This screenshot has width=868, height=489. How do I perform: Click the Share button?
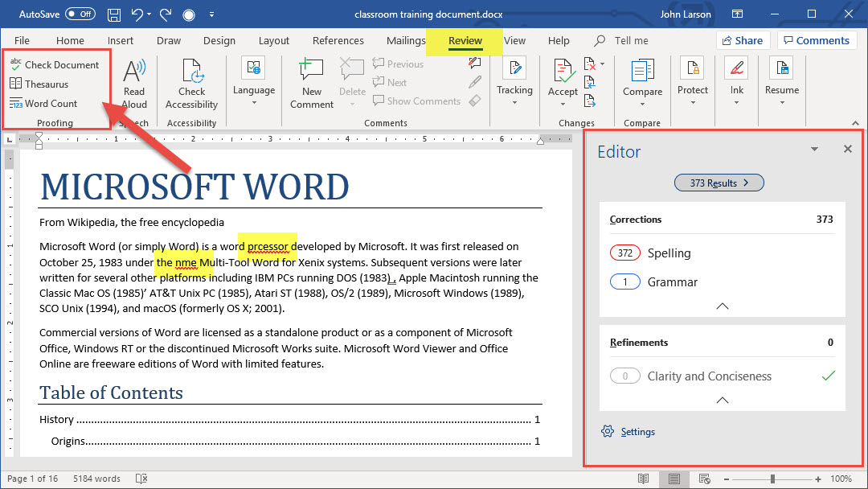click(743, 40)
